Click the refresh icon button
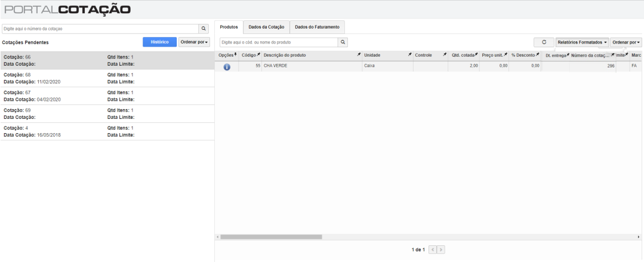Viewport: 644px width, 262px height. pyautogui.click(x=544, y=42)
